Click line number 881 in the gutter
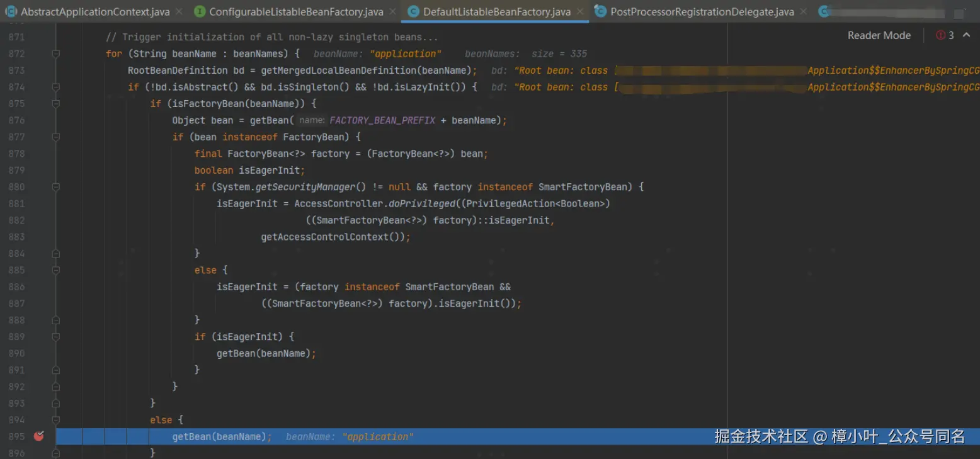The height and width of the screenshot is (459, 980). pyautogui.click(x=17, y=203)
